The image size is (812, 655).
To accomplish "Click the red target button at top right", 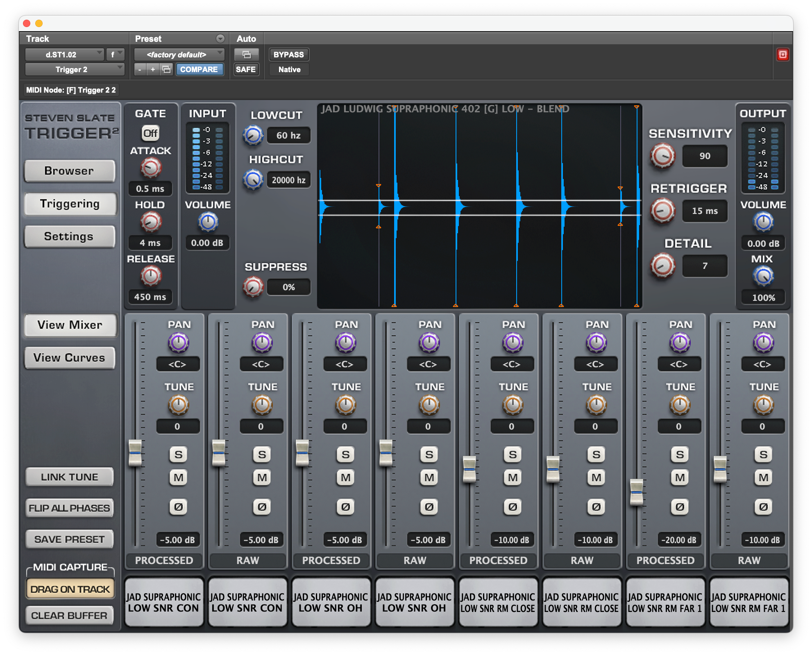I will pyautogui.click(x=783, y=55).
